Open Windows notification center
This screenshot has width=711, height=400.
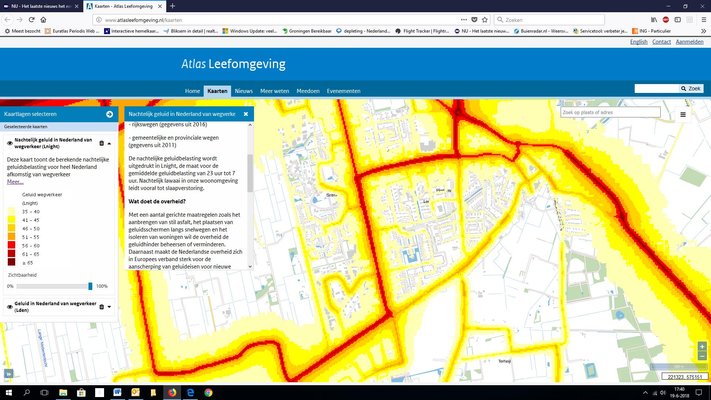pos(699,392)
